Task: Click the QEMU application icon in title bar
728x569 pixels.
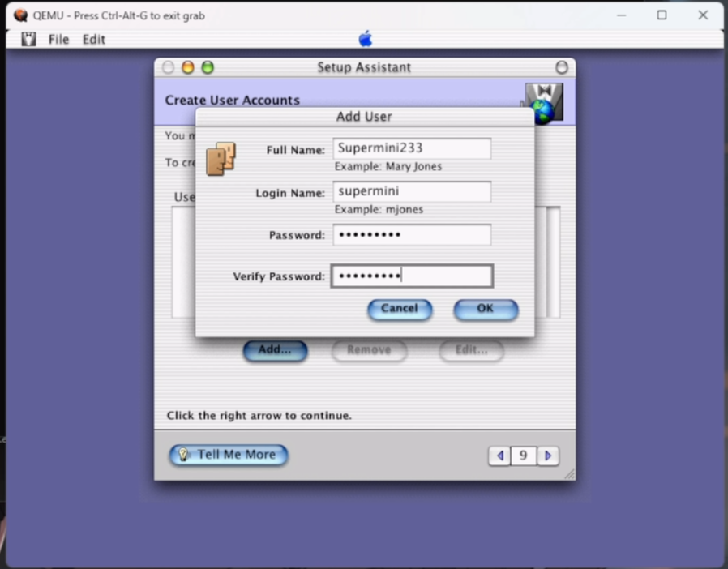Action: click(20, 15)
